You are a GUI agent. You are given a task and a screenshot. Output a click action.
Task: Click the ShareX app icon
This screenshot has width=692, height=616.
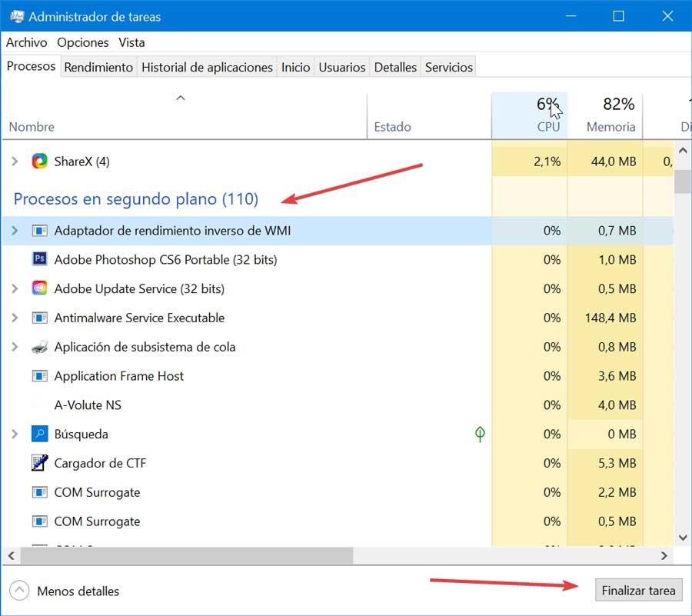pos(39,161)
